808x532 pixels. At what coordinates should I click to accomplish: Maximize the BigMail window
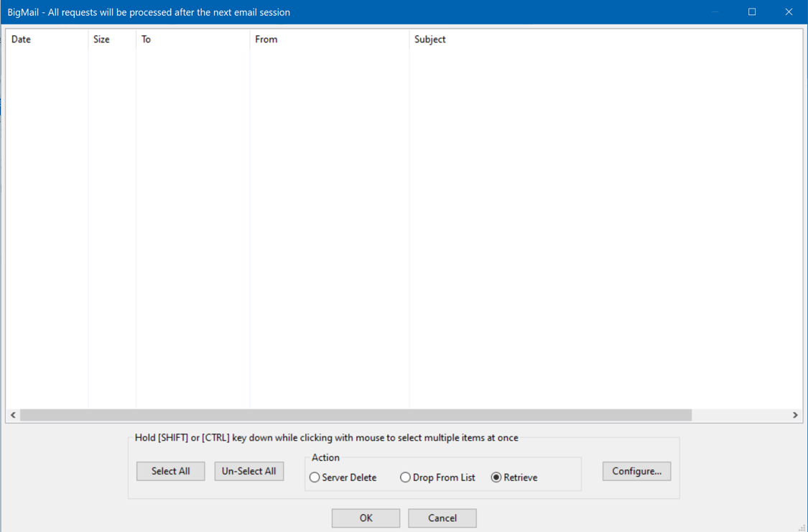point(752,11)
